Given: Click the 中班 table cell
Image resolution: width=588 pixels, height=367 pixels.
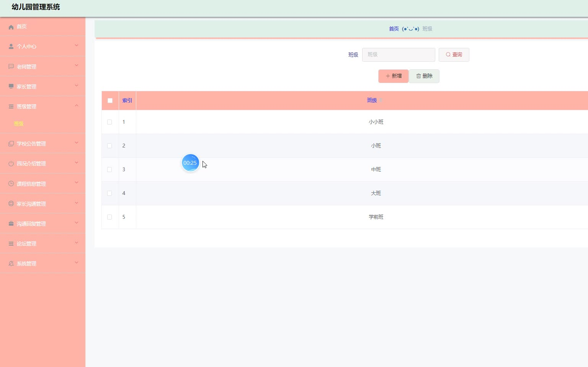Looking at the screenshot, I should 376,169.
